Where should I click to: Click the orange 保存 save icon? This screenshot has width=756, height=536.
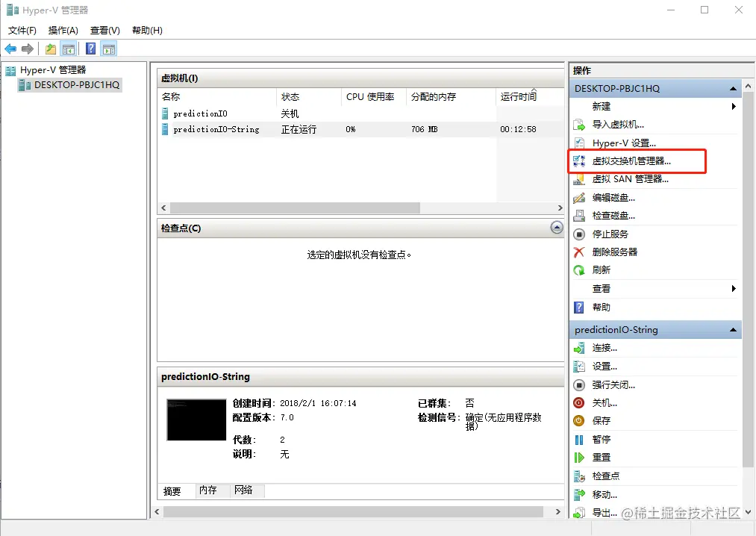pyautogui.click(x=579, y=421)
